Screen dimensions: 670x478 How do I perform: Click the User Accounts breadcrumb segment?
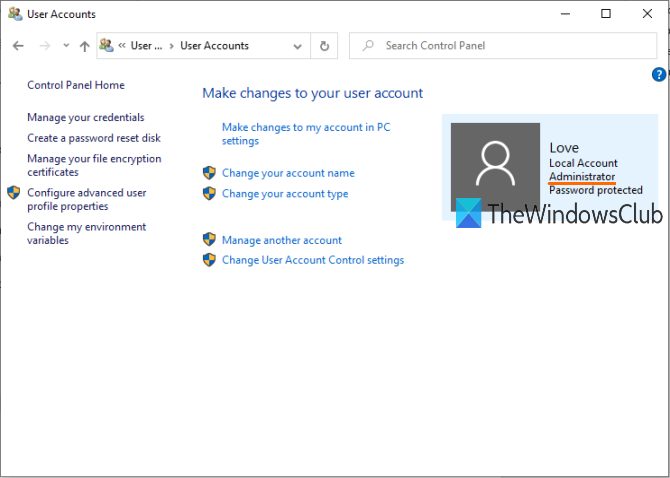coord(214,46)
